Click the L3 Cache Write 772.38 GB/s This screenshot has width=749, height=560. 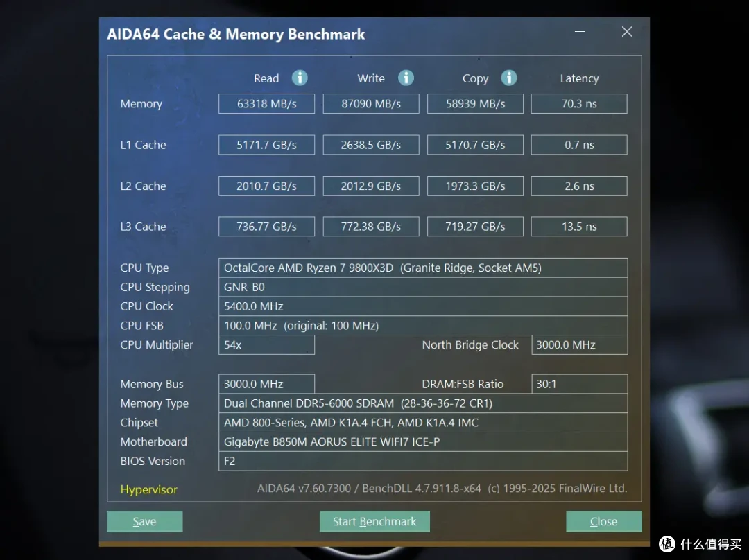(371, 227)
